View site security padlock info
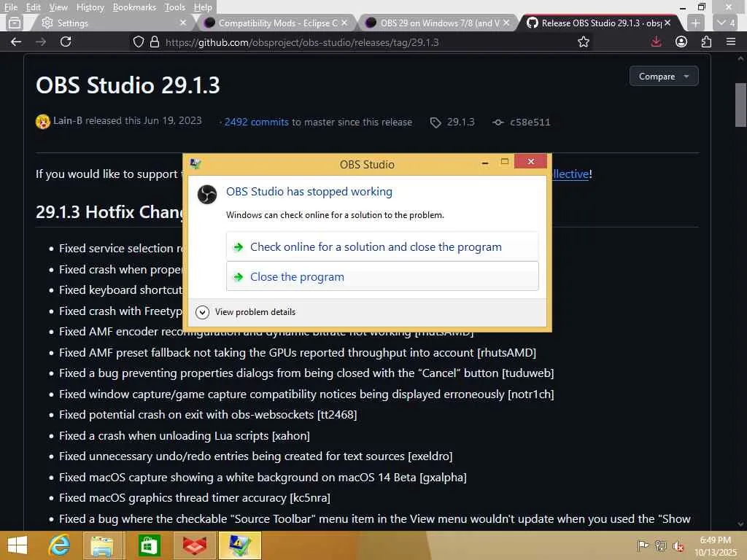The height and width of the screenshot is (560, 747). tap(155, 42)
